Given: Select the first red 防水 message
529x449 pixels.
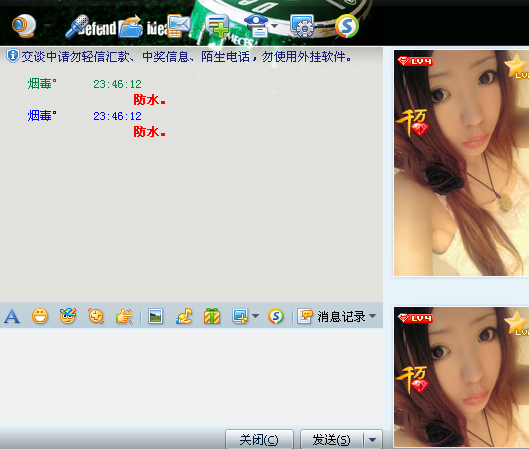Looking at the screenshot, I should [x=149, y=100].
